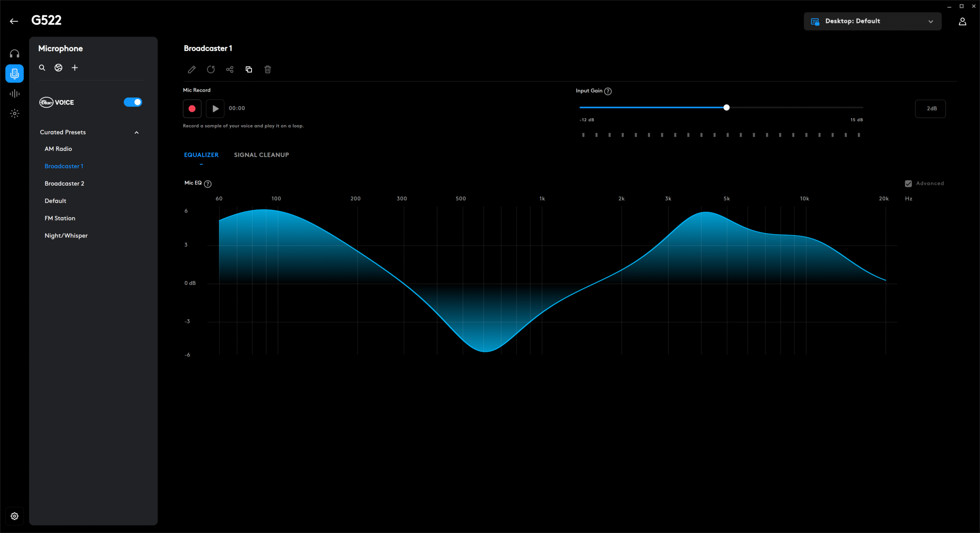Select the Broadcaster 2 preset

point(64,183)
